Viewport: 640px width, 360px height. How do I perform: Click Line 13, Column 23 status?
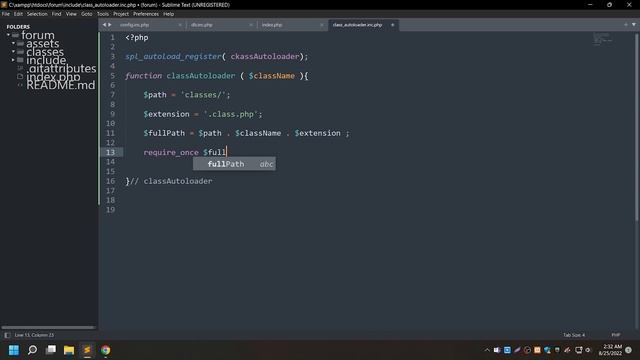click(x=34, y=335)
